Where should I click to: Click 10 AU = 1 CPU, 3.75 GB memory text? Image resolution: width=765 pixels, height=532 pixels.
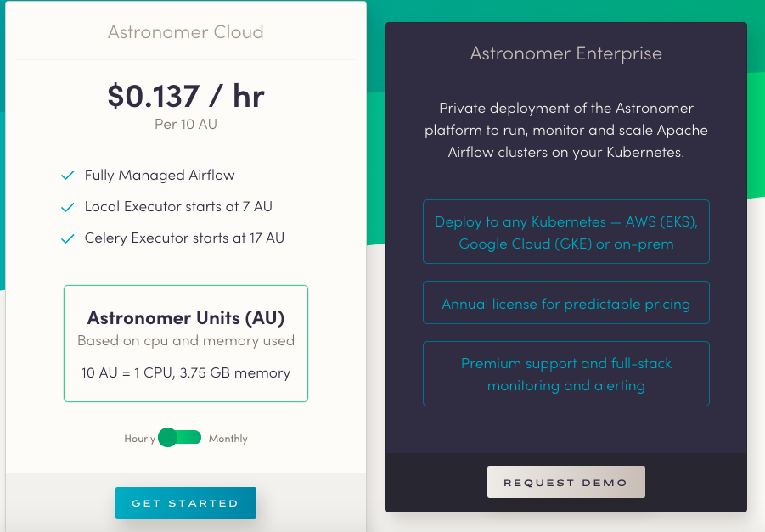pos(186,372)
